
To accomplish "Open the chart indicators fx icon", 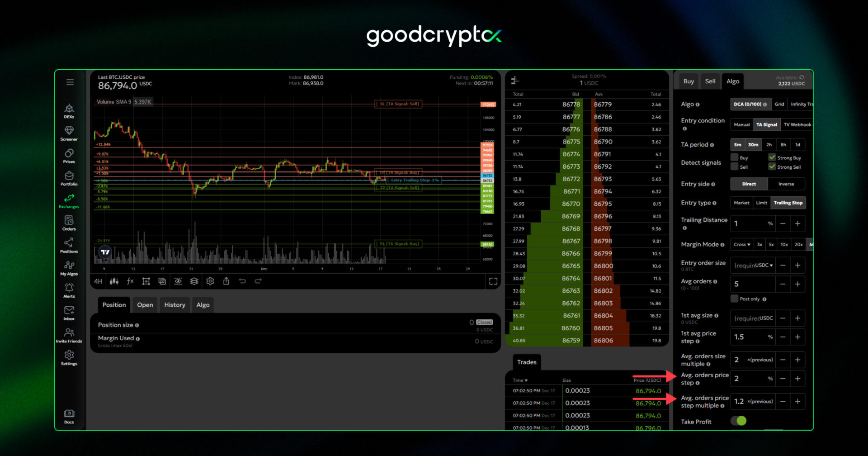I will [130, 281].
